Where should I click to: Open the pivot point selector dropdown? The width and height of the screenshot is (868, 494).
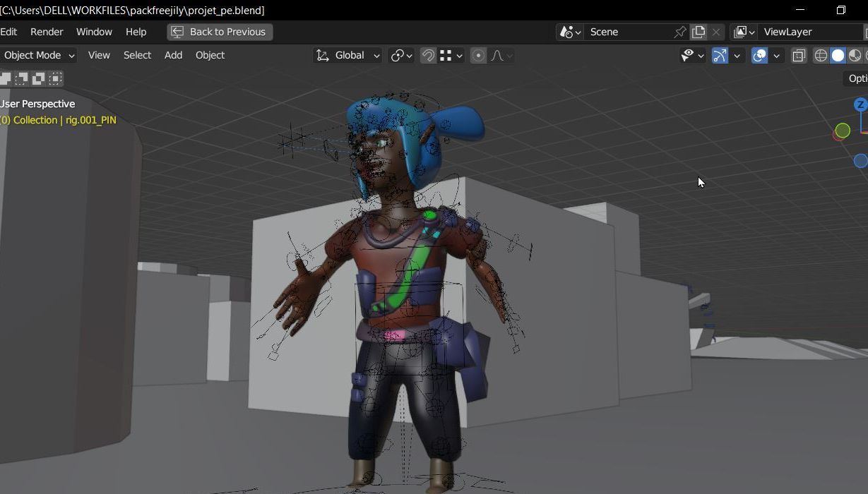click(x=401, y=55)
